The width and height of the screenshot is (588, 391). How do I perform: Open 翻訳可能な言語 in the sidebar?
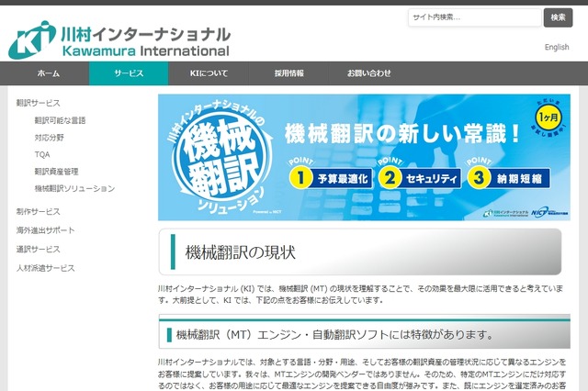click(x=60, y=120)
